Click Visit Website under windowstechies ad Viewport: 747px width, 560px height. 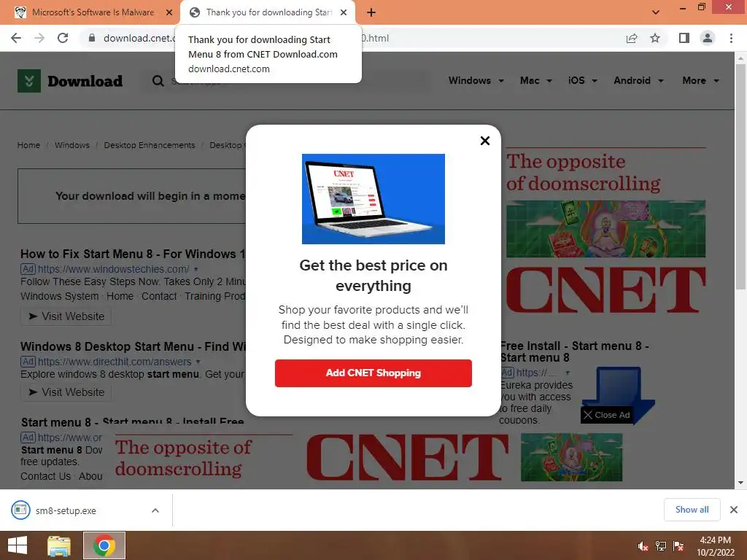click(66, 316)
